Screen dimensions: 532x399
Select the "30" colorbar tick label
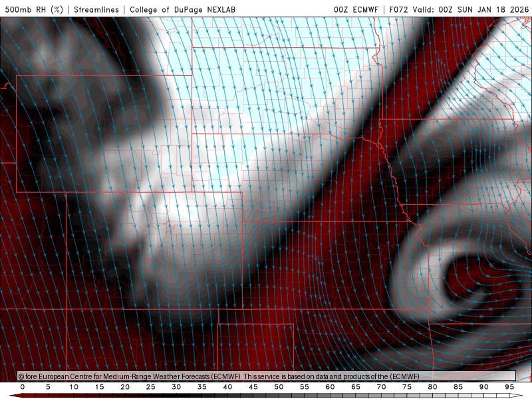tap(176, 387)
